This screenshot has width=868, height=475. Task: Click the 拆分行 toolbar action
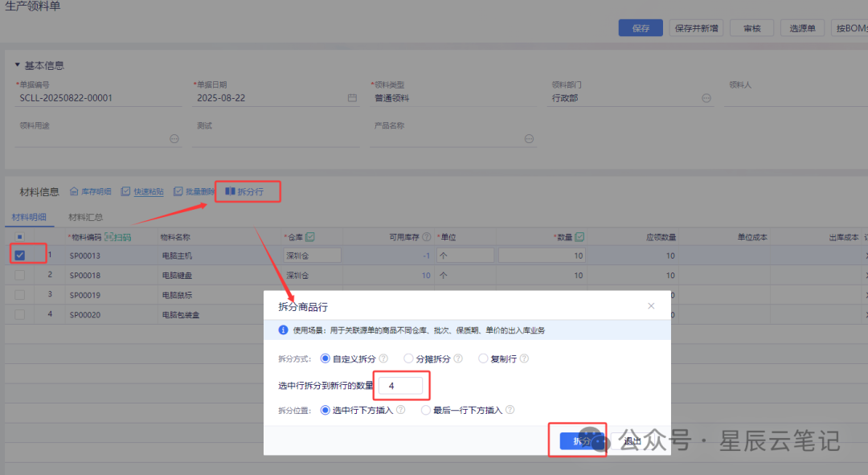pos(244,191)
